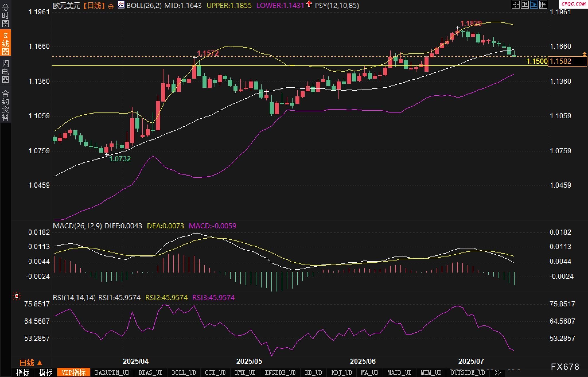Expand more indicators with >> arrows
This screenshot has width=588, height=377.
pyautogui.click(x=498, y=372)
